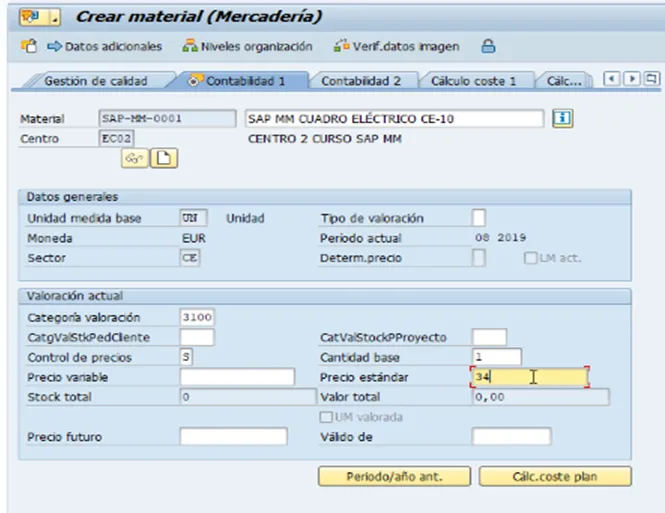Open the tab list icon

pos(651,79)
